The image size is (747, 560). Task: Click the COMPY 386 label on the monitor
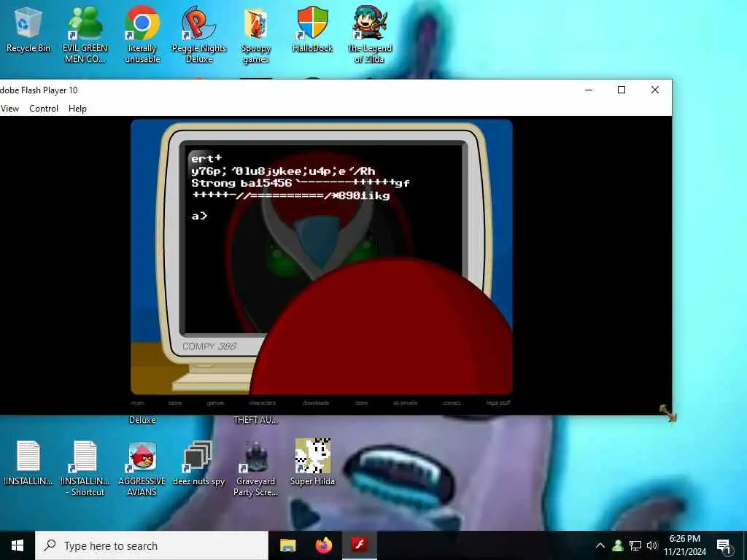[x=209, y=346]
